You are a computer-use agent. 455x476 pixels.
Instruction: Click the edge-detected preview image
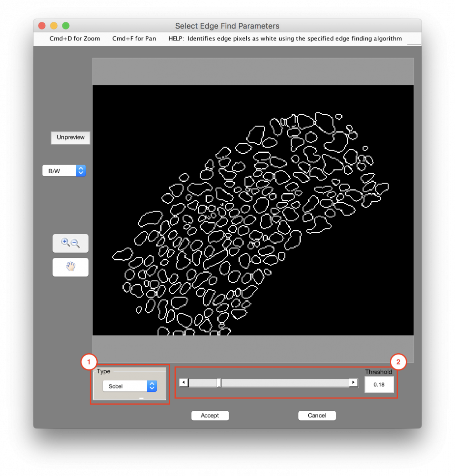[253, 209]
